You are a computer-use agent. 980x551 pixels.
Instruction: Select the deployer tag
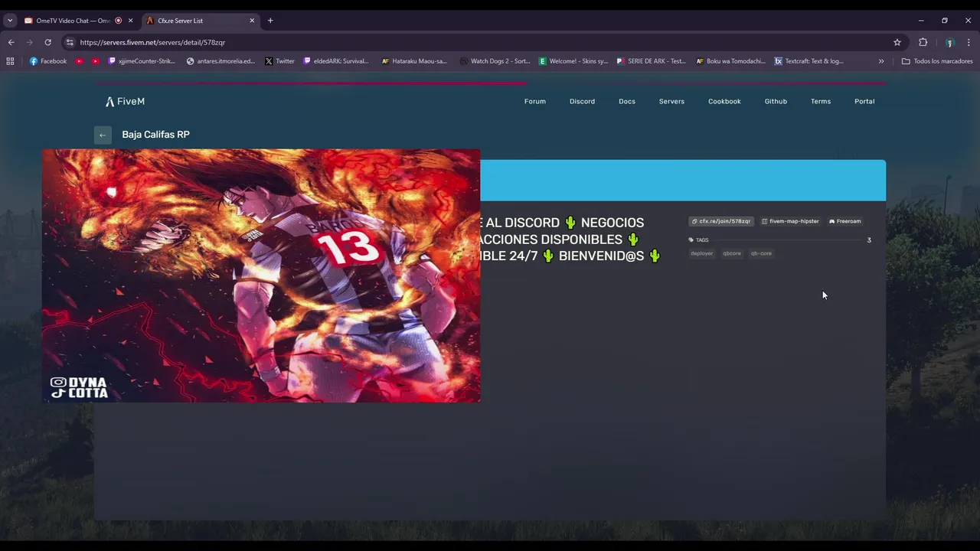[701, 253]
